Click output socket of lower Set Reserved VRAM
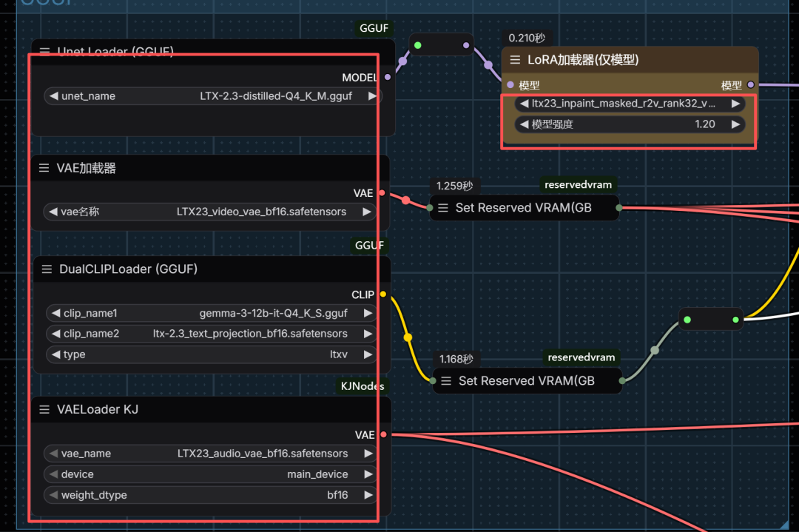Screen dimensions: 799x532 (x=622, y=380)
